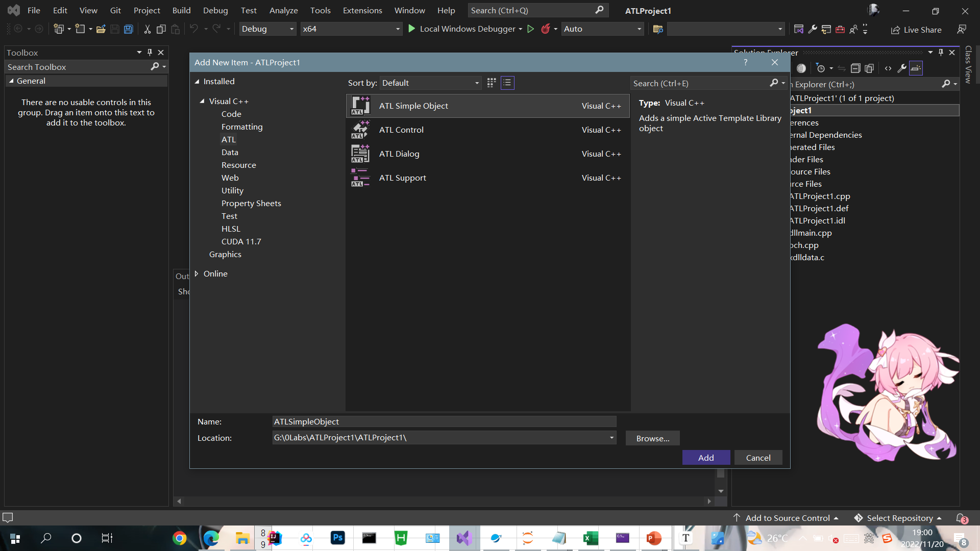Choose the ATL Dialog template icon

click(360, 154)
